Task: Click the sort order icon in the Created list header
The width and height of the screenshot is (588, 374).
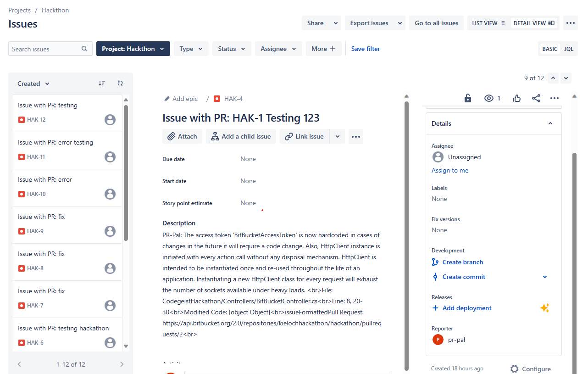Action: click(102, 83)
